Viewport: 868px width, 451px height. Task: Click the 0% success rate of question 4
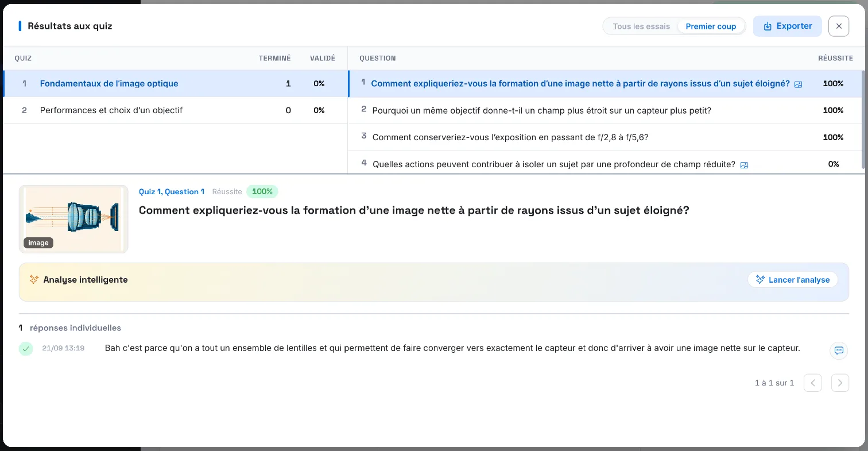pyautogui.click(x=834, y=164)
